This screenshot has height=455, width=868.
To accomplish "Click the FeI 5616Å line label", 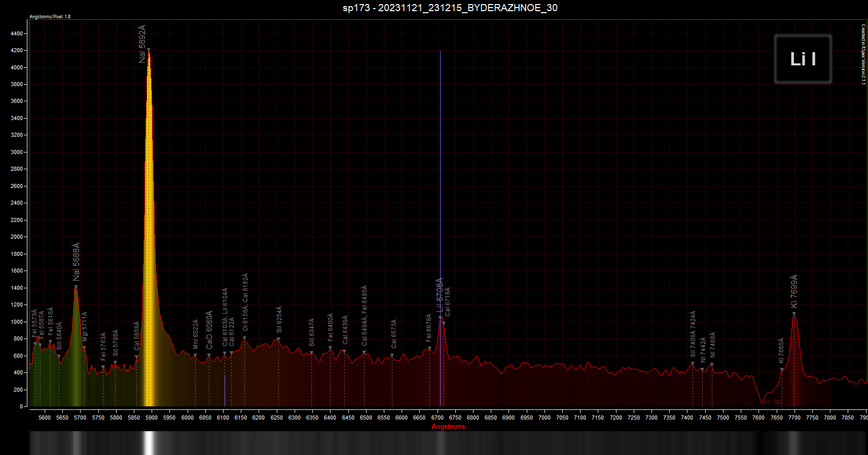I will pyautogui.click(x=51, y=321).
